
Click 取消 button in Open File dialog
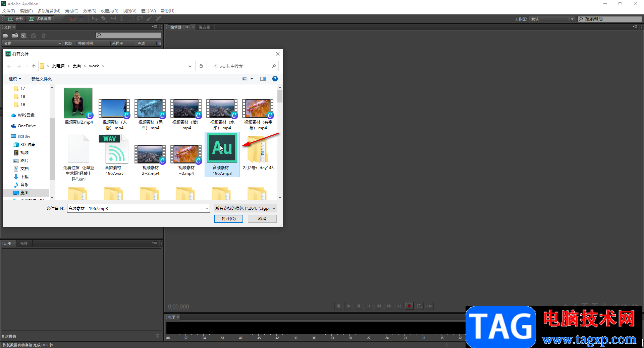262,218
